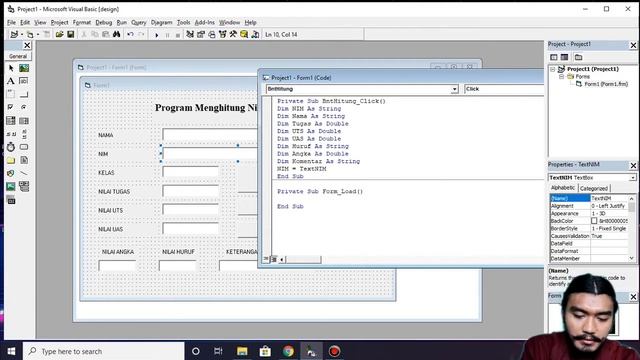Viewport: 640px width, 360px height.
Task: Open the Object Browser toolbar icon
Action: click(222, 35)
